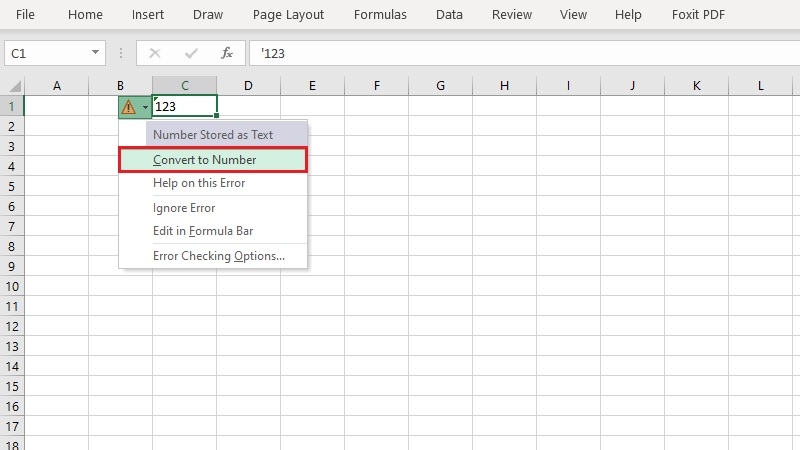The image size is (800, 450).
Task: Click the formula bar containing '123
Action: [x=524, y=53]
